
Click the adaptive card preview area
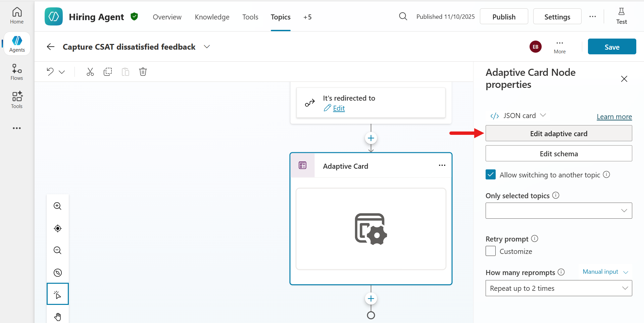[371, 229]
